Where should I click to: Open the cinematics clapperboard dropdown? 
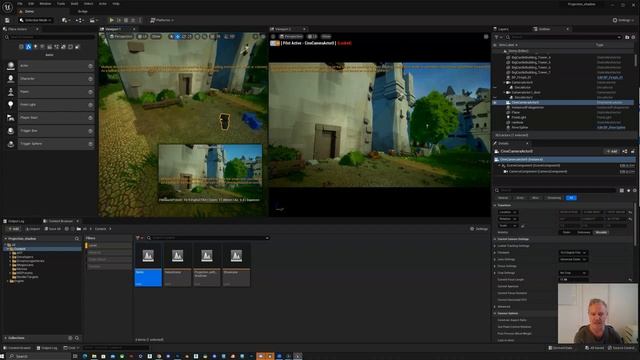click(93, 20)
